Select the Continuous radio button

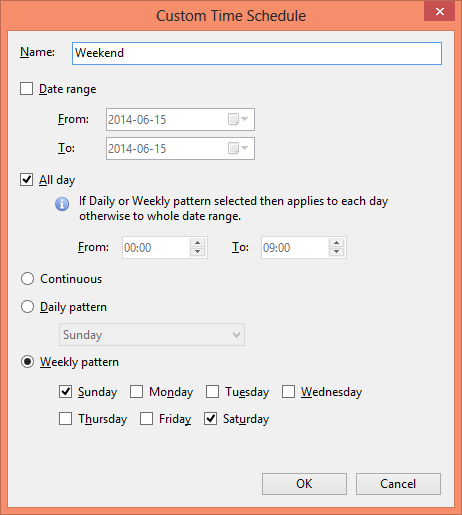pyautogui.click(x=27, y=279)
